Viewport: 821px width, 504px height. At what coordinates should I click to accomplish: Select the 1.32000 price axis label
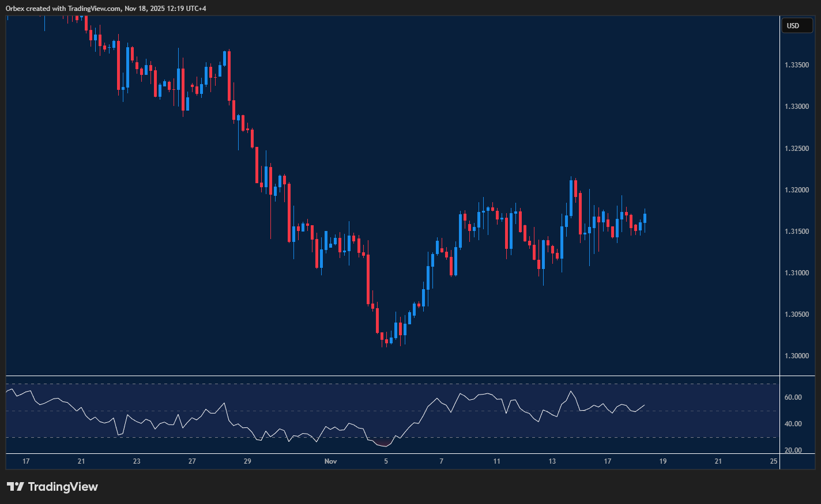pyautogui.click(x=799, y=190)
